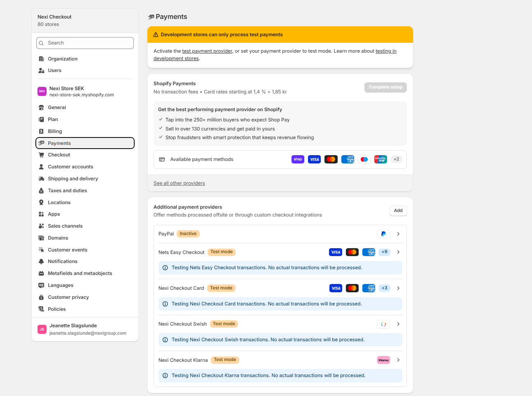Screen dimensions: 532x396
Task: Click the Available payment methods row
Action: [280, 159]
